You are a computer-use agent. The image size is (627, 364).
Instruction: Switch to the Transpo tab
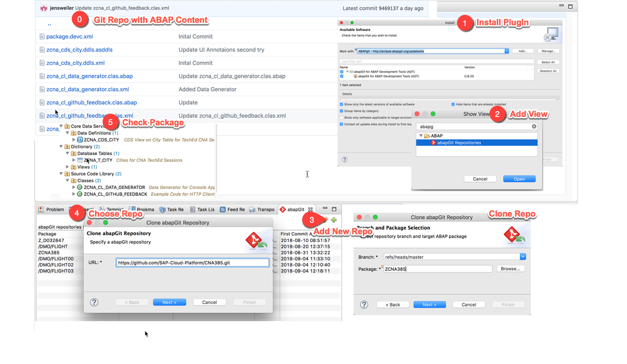click(262, 209)
